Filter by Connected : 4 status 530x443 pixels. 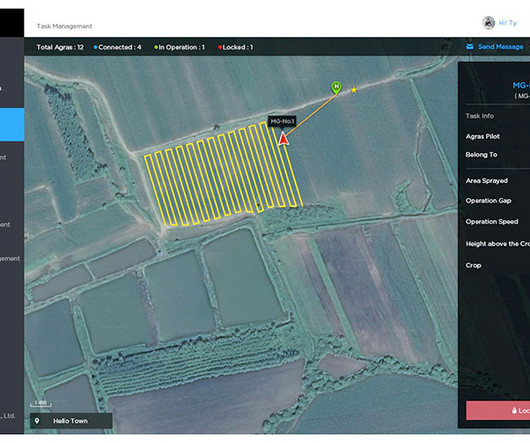pyautogui.click(x=117, y=47)
